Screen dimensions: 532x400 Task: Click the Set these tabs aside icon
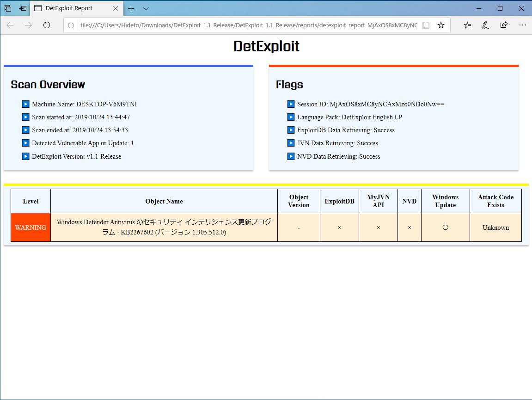(x=23, y=8)
